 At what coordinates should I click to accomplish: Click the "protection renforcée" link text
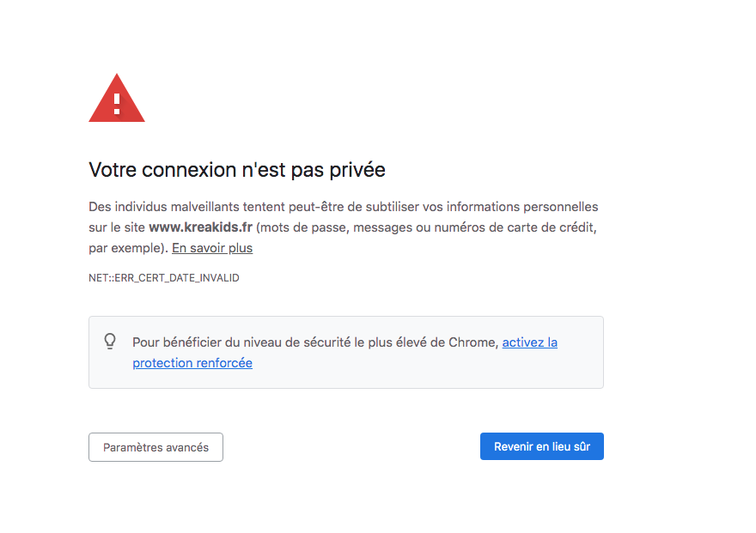pos(192,362)
